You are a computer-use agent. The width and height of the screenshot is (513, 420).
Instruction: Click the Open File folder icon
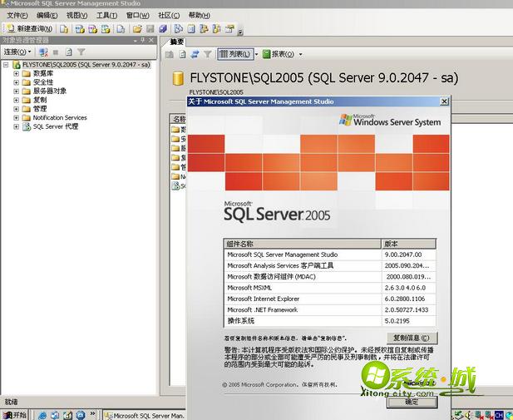tap(137, 29)
